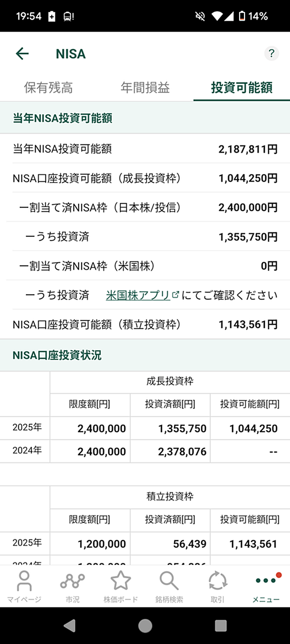The width and height of the screenshot is (290, 644).
Task: Open the help question mark icon
Action: [271, 54]
